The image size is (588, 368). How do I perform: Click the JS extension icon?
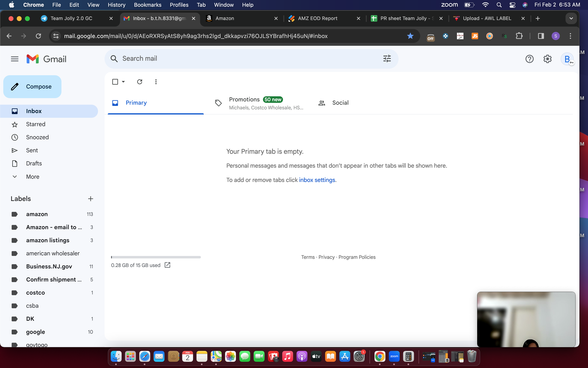pos(475,36)
